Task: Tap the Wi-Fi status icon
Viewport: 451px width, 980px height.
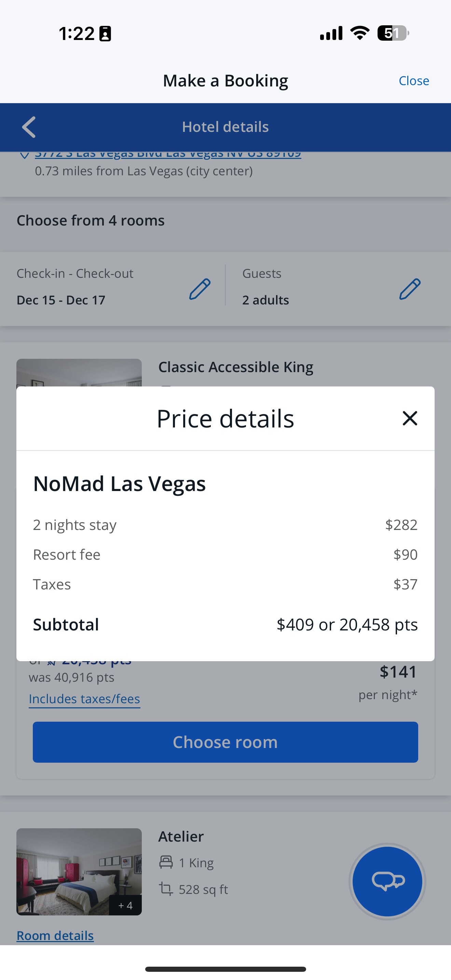Action: (x=360, y=33)
